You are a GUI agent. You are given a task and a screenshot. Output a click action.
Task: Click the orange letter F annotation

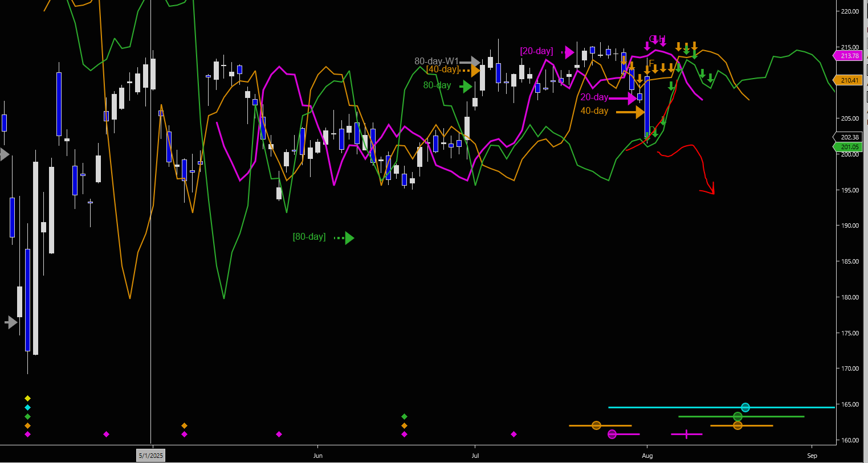click(652, 63)
